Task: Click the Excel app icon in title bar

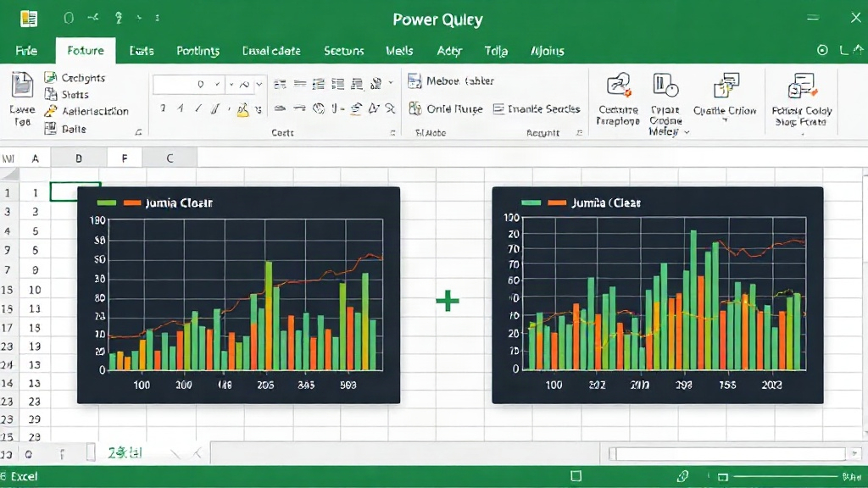Action: (x=29, y=19)
